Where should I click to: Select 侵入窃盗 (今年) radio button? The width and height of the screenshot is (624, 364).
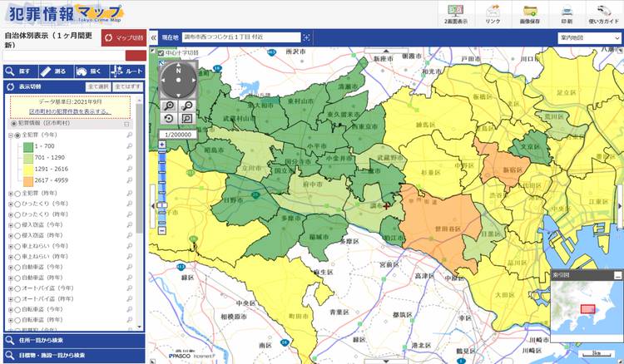[16, 224]
